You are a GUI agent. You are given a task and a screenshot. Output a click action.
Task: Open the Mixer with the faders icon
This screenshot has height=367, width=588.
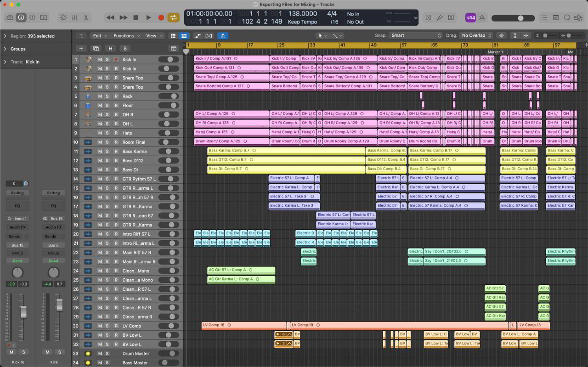coord(74,17)
